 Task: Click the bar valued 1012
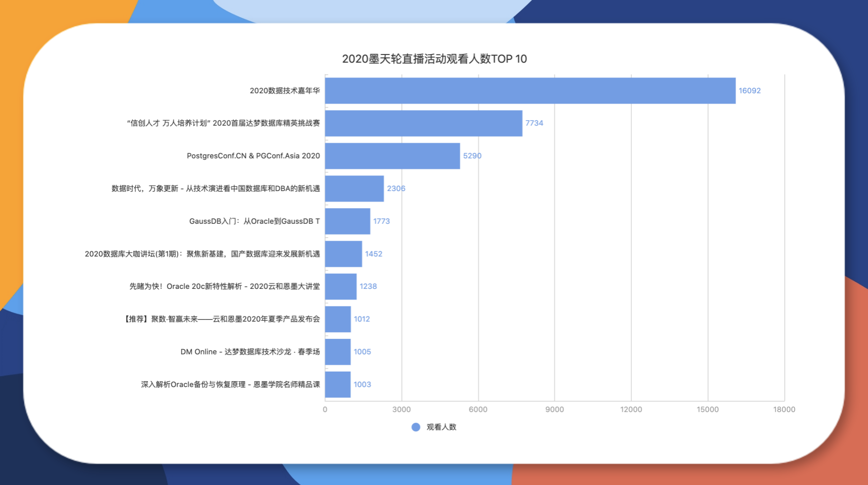click(338, 319)
